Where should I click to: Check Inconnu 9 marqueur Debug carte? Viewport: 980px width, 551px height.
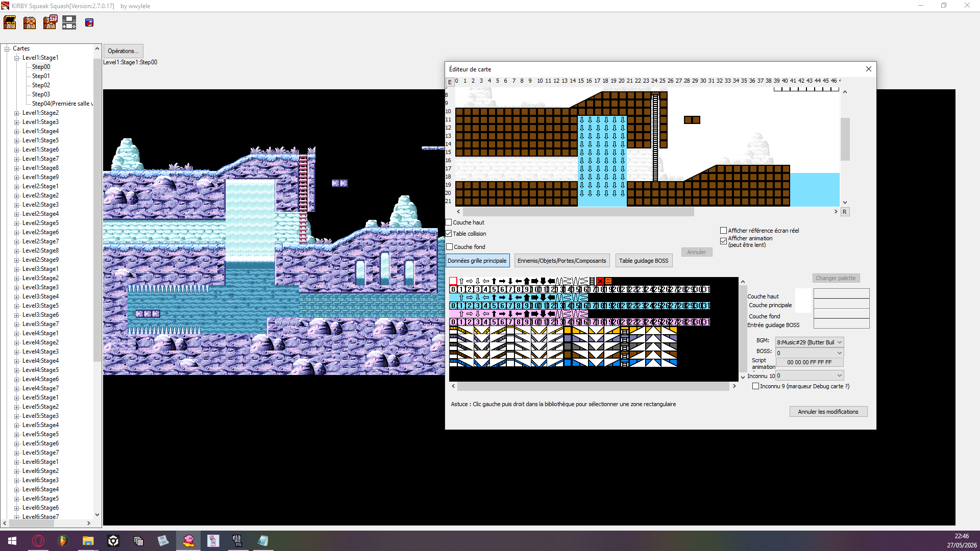click(x=755, y=386)
